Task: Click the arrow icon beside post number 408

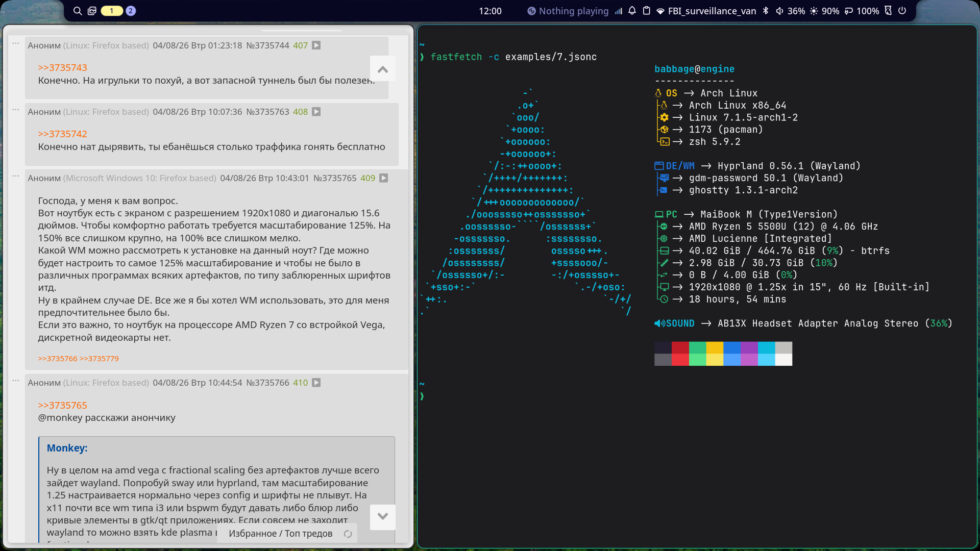Action: click(316, 112)
